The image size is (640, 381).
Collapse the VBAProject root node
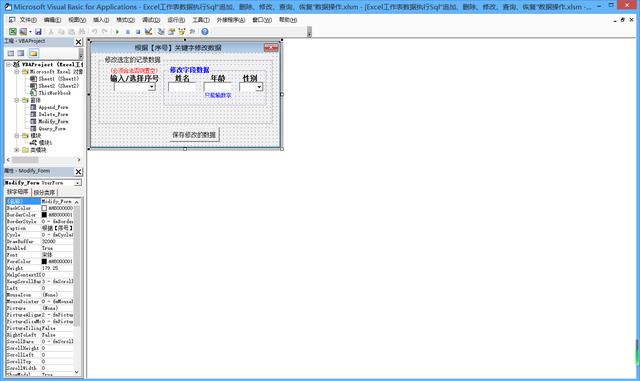(8, 65)
